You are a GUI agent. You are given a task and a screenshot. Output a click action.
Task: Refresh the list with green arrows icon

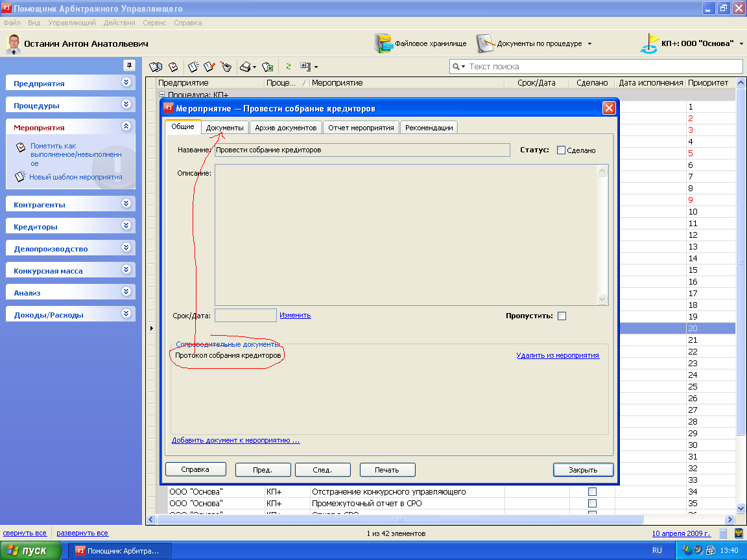pyautogui.click(x=288, y=67)
